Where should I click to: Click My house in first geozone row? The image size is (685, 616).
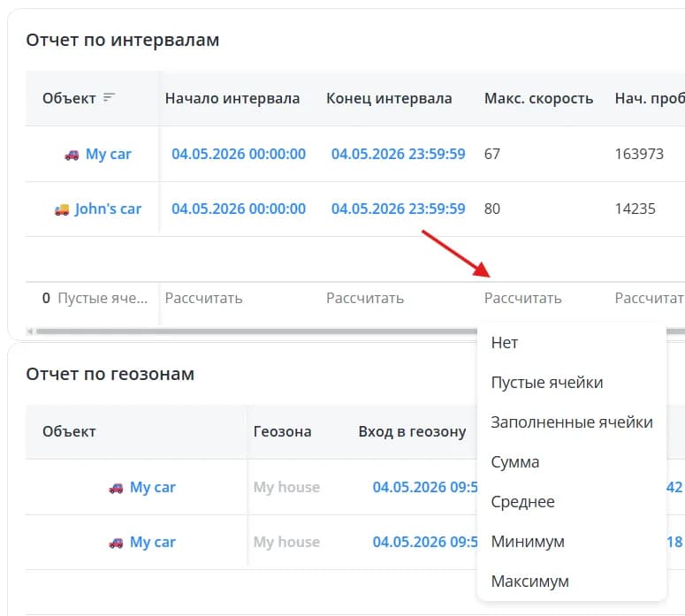pos(286,487)
